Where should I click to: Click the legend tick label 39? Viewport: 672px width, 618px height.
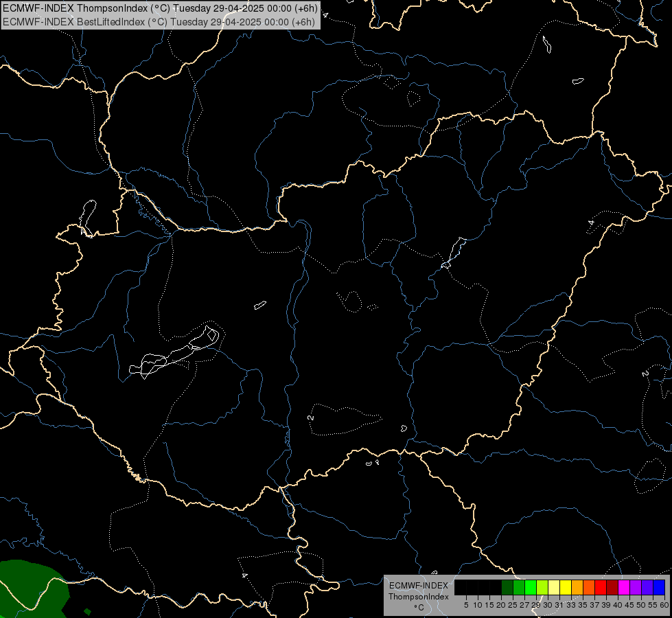pyautogui.click(x=606, y=605)
